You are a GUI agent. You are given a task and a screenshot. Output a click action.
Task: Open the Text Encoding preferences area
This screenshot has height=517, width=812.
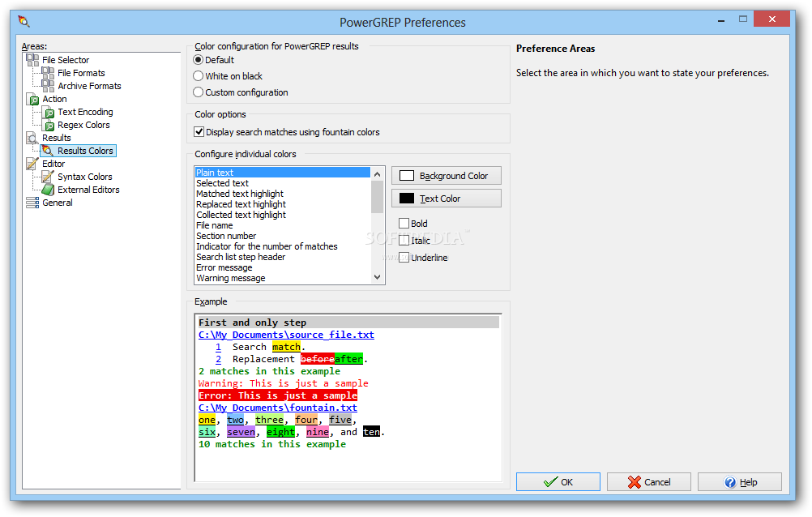click(85, 112)
